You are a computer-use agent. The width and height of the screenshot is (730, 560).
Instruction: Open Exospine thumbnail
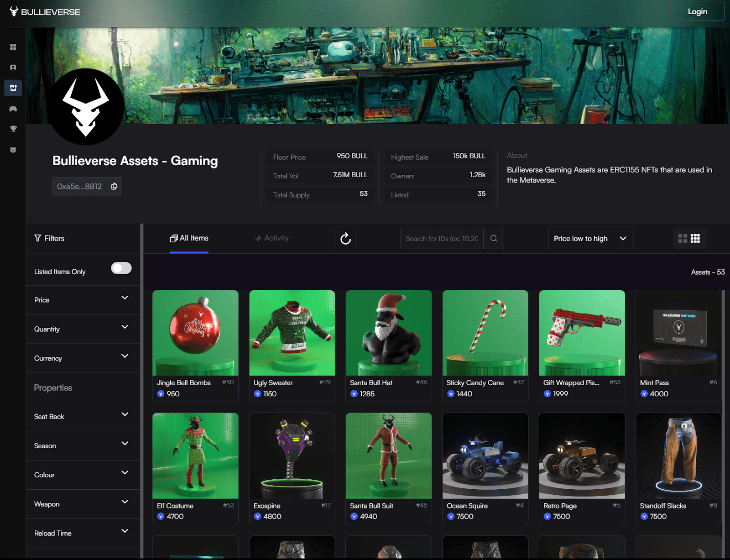pos(292,456)
